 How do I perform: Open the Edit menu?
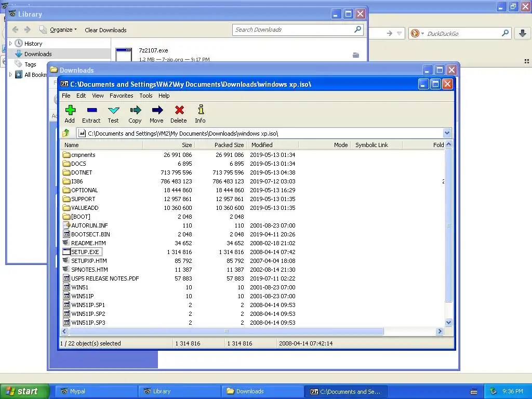(x=81, y=96)
